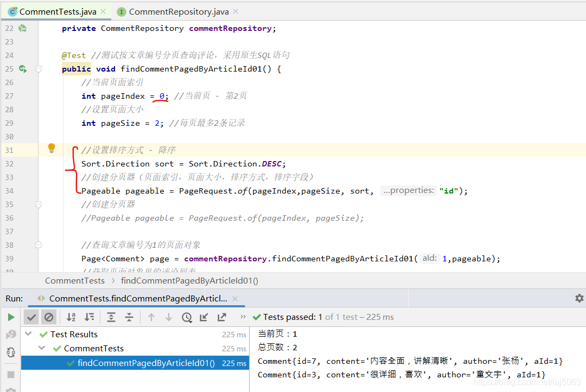
Task: Sort test results alphabetically
Action: click(x=71, y=317)
